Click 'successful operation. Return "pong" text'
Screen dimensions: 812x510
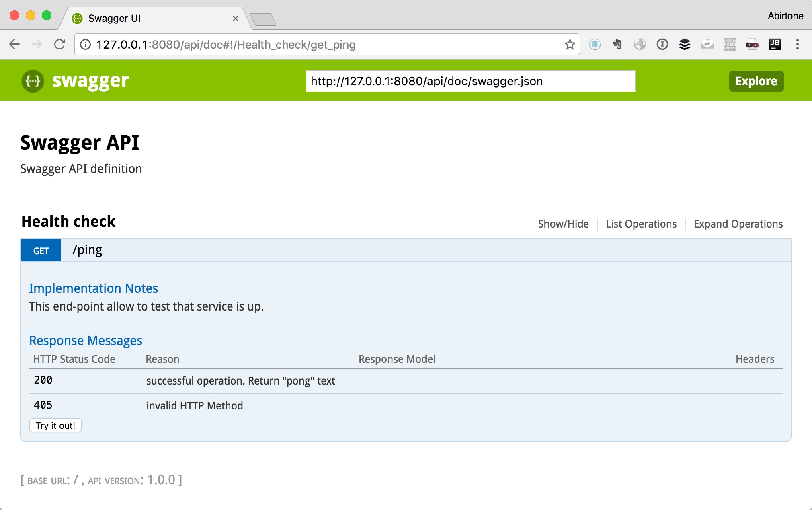click(x=240, y=381)
